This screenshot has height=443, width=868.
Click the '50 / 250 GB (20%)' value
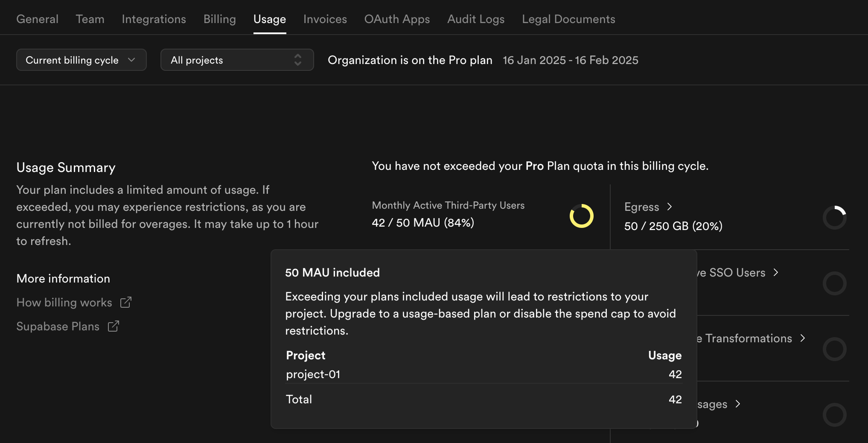point(673,226)
